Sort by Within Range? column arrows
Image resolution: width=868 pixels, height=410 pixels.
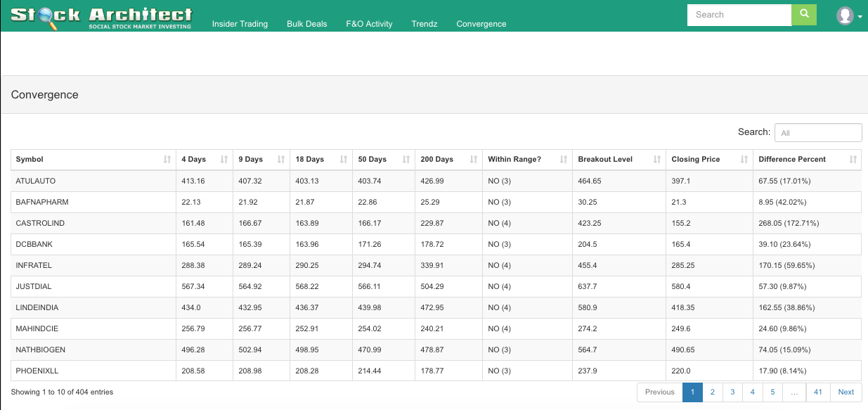point(564,160)
